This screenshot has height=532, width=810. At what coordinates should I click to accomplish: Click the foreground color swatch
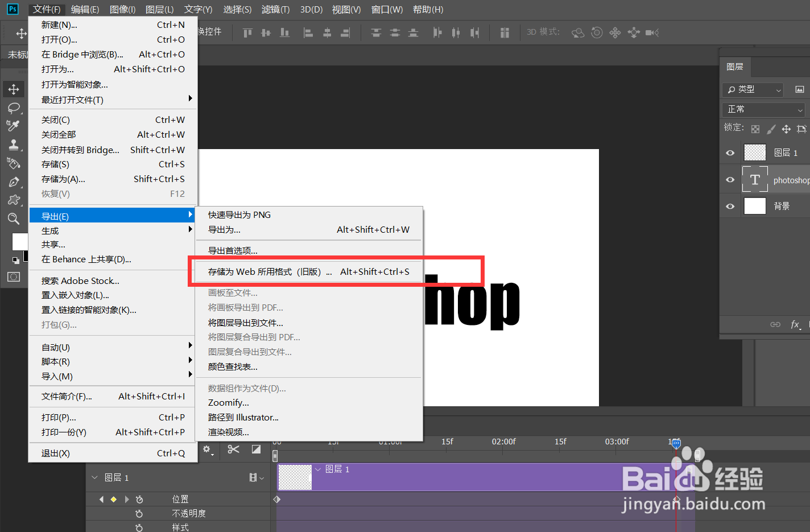20,242
